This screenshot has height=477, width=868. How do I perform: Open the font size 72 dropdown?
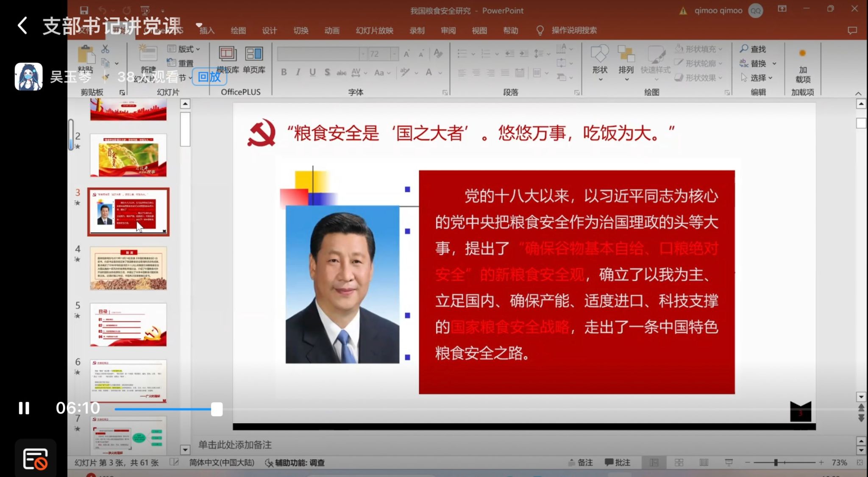coord(395,54)
